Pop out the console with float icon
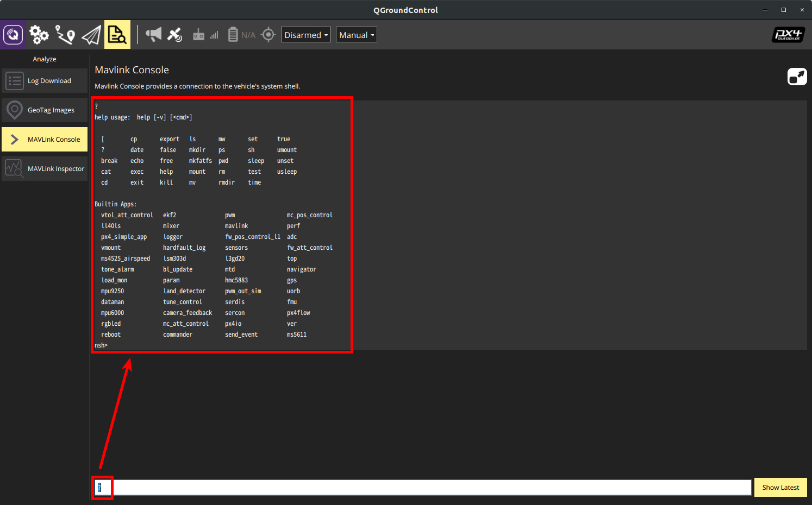 point(797,77)
